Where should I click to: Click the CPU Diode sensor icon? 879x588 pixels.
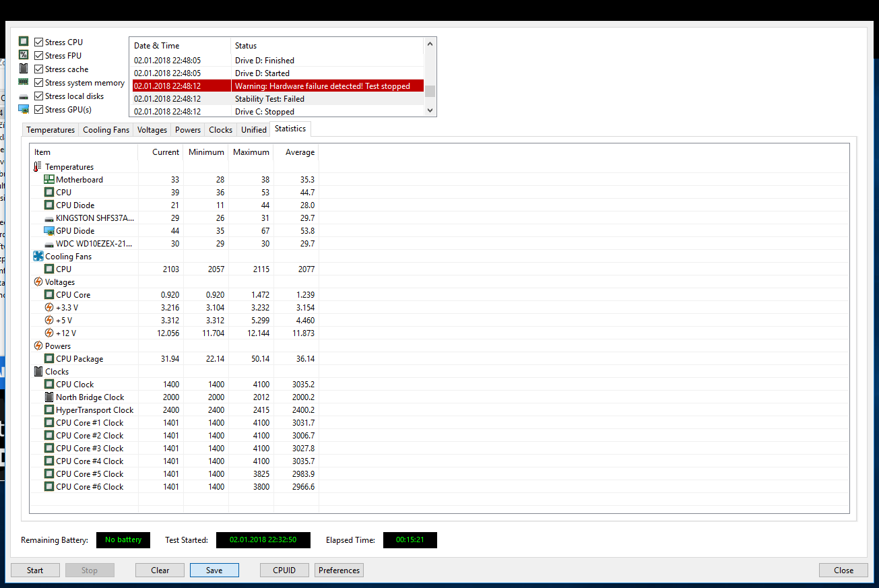click(48, 205)
